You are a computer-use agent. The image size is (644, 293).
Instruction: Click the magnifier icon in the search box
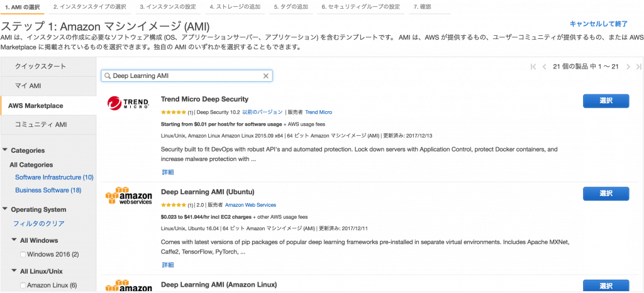click(108, 76)
